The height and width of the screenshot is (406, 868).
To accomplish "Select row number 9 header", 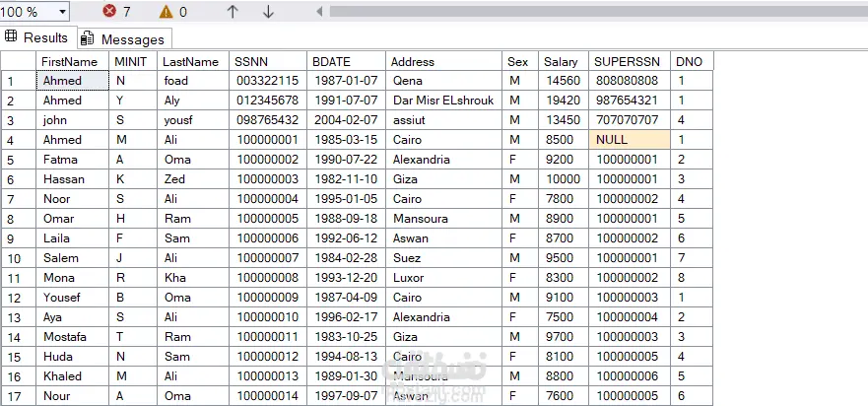I will 19,238.
